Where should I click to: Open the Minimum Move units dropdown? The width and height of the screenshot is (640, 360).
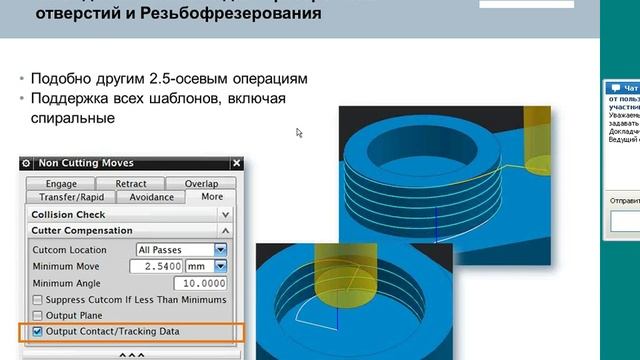(x=220, y=267)
